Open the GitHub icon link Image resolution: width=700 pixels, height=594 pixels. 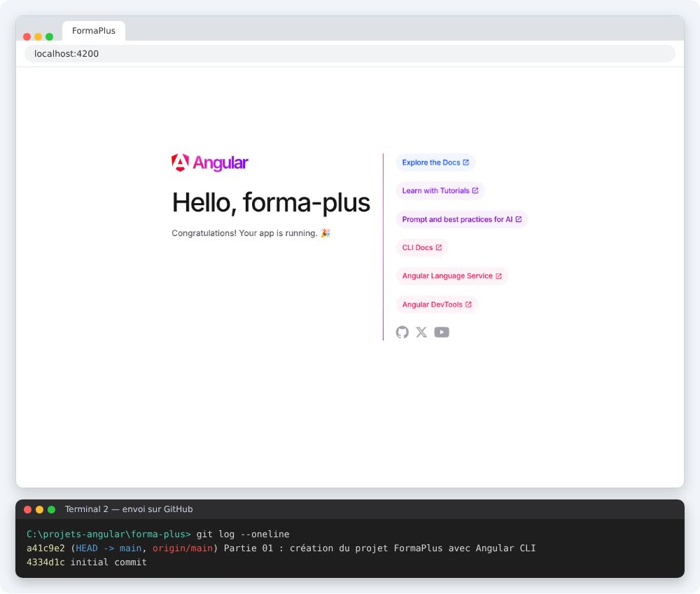(x=402, y=332)
